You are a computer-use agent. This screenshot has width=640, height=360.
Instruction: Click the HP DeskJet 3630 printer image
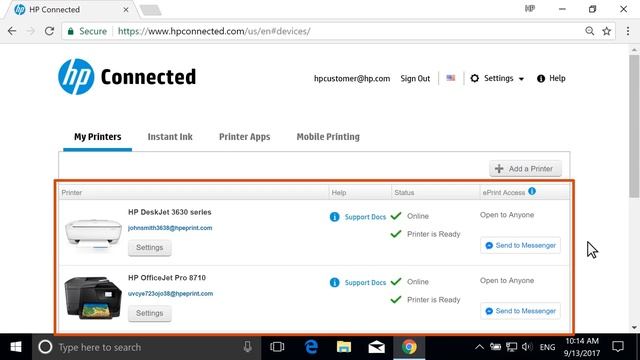pyautogui.click(x=93, y=234)
